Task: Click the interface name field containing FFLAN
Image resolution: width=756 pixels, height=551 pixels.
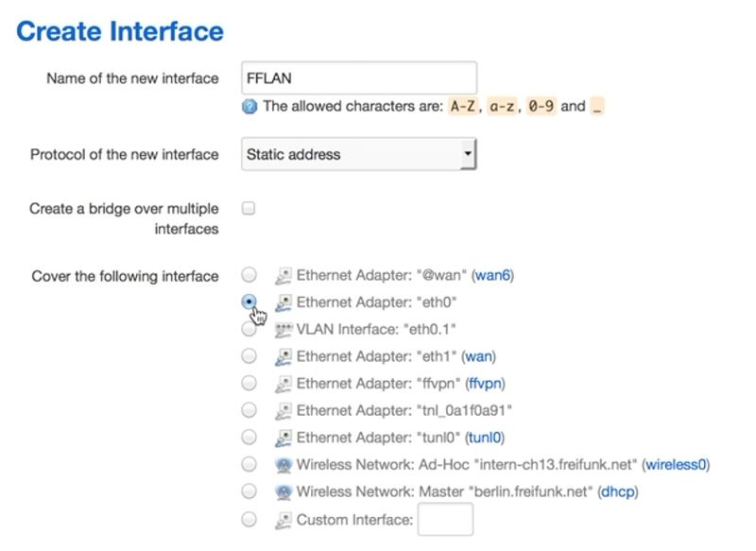Action: coord(357,78)
